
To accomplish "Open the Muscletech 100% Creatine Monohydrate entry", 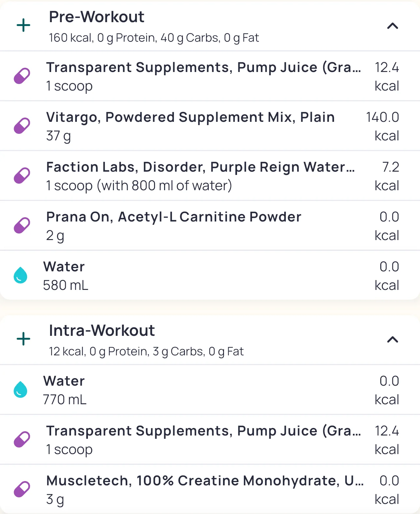I will point(204,481).
